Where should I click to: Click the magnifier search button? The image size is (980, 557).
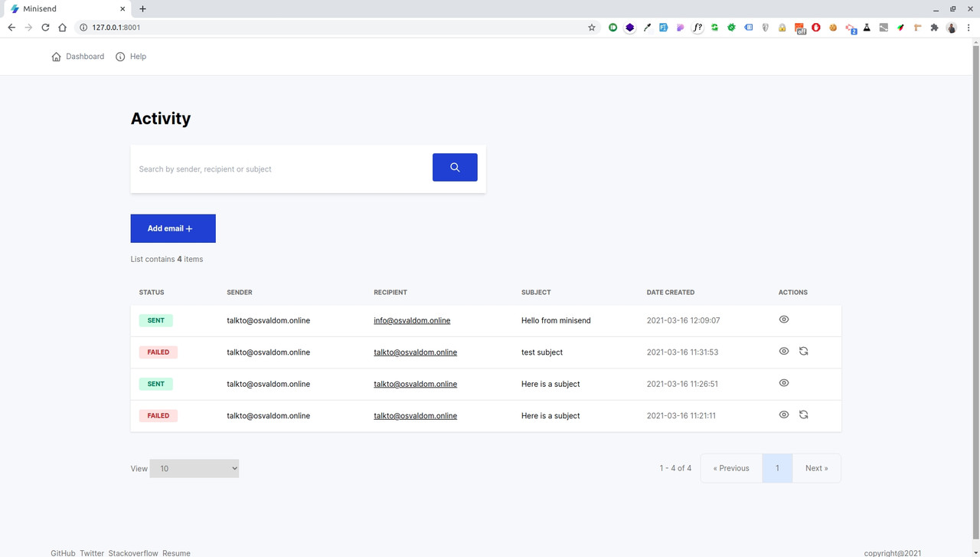(455, 167)
